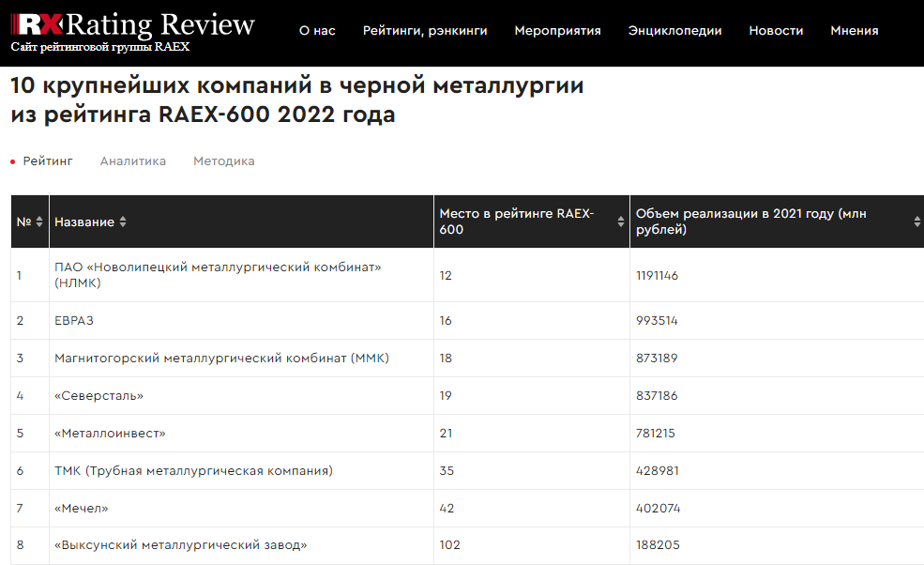Click RAEX-600 rank 16 cell

(x=532, y=320)
